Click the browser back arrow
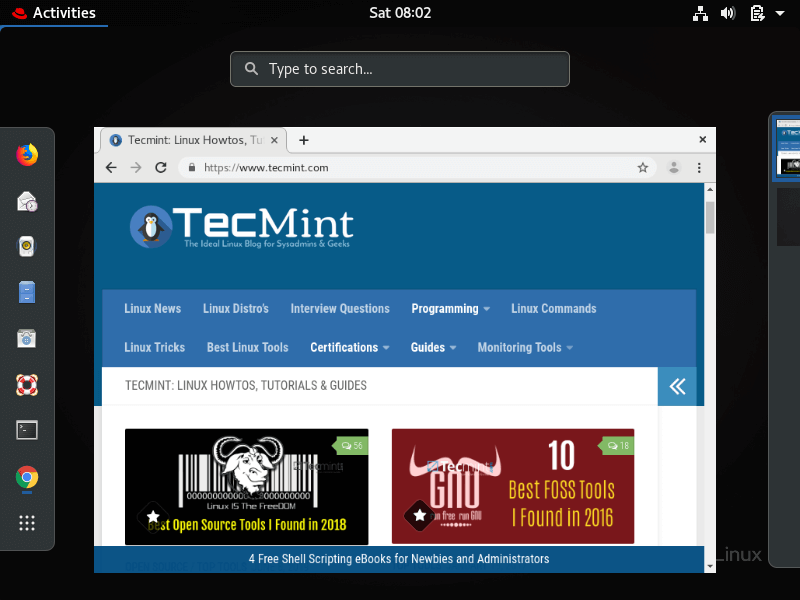Screen dimensions: 800x600 click(111, 167)
